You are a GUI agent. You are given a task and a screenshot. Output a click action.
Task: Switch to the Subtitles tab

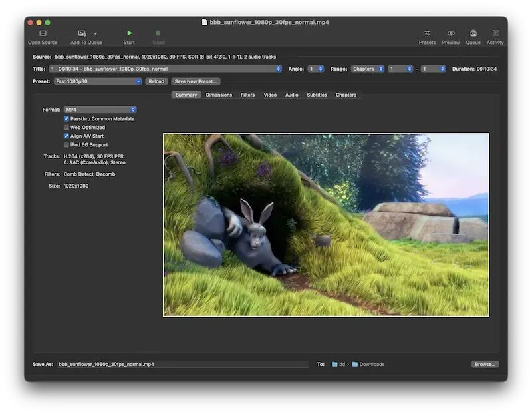tap(317, 95)
